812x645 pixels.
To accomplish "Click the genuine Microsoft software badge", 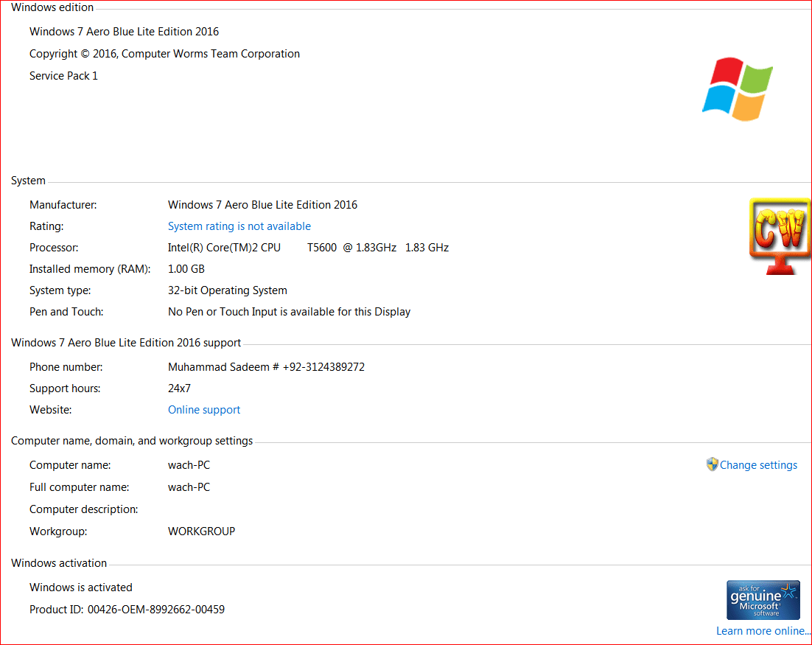I will [763, 600].
